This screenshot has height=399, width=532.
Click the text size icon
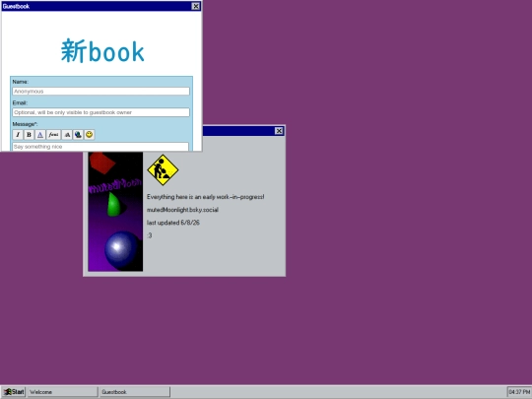[67, 135]
